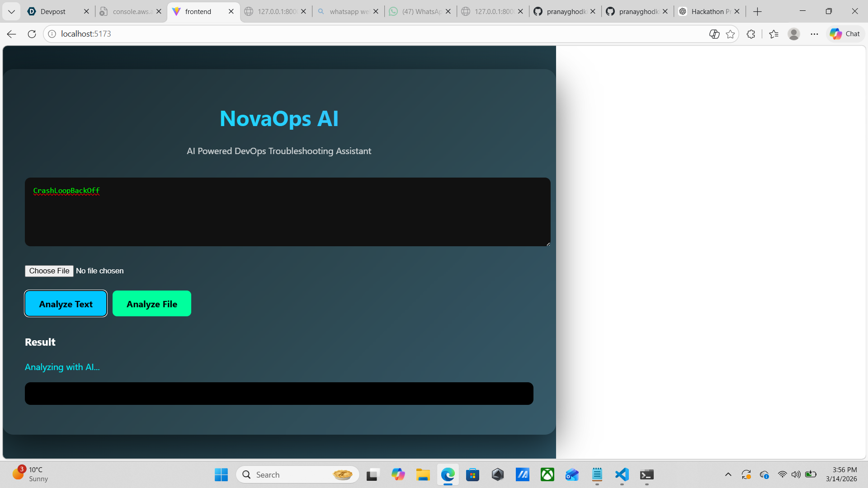Refresh the localhost page

tap(32, 34)
